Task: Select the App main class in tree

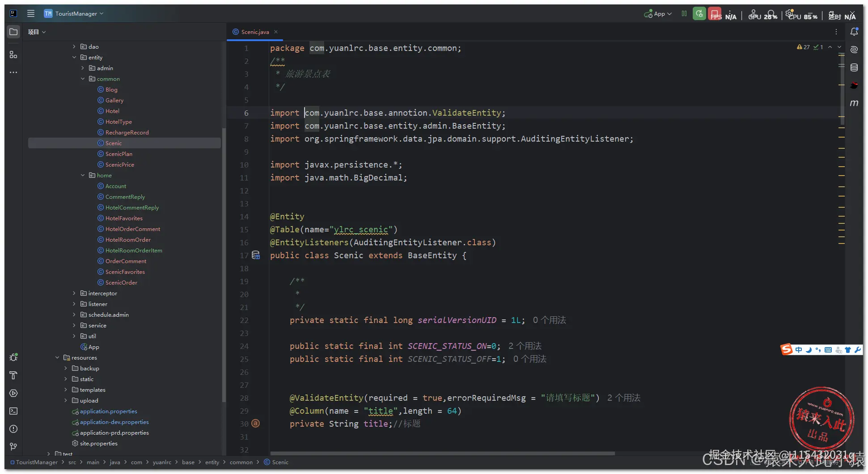Action: click(90, 347)
